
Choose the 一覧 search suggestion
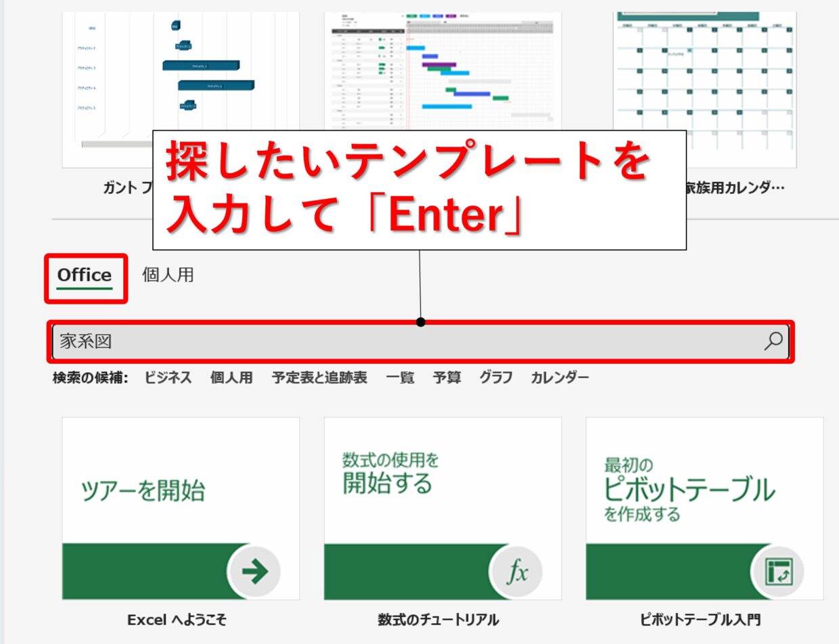pyautogui.click(x=400, y=377)
